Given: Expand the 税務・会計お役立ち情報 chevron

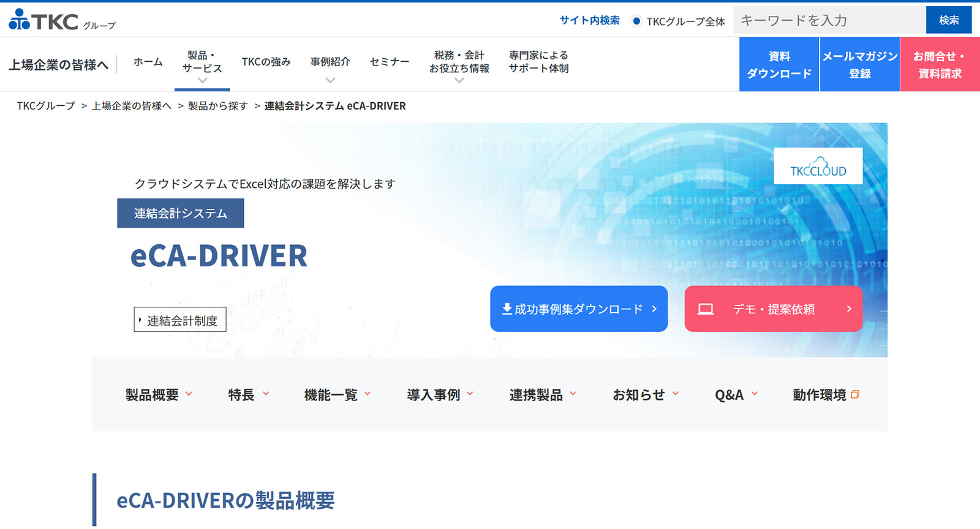Looking at the screenshot, I should point(459,80).
